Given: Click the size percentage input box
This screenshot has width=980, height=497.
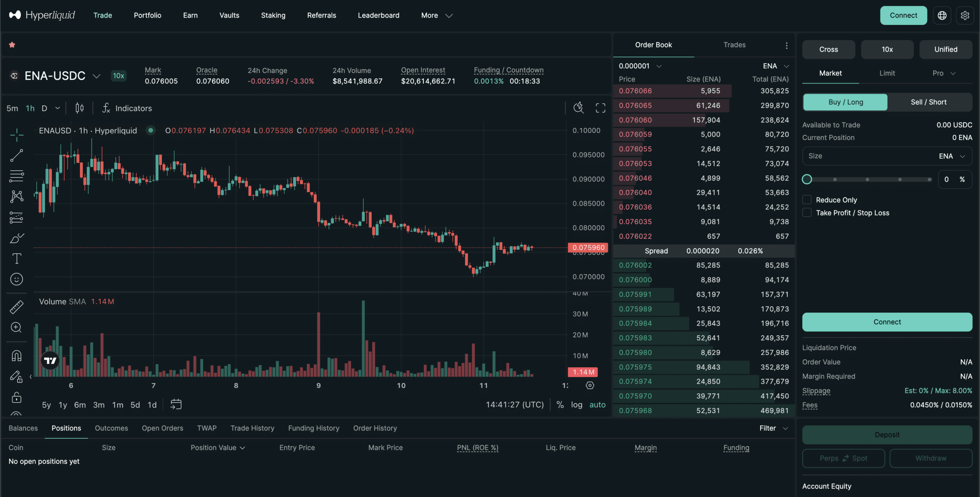Looking at the screenshot, I should click(x=955, y=179).
